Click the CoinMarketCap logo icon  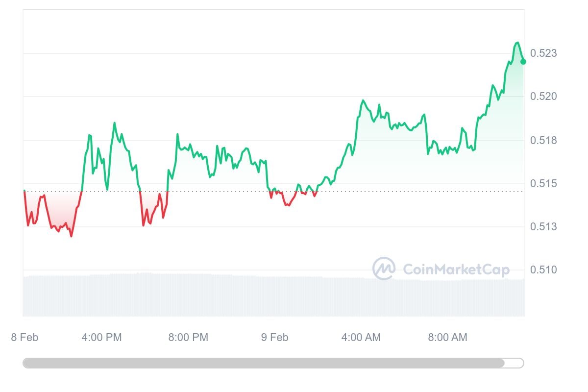pos(384,269)
